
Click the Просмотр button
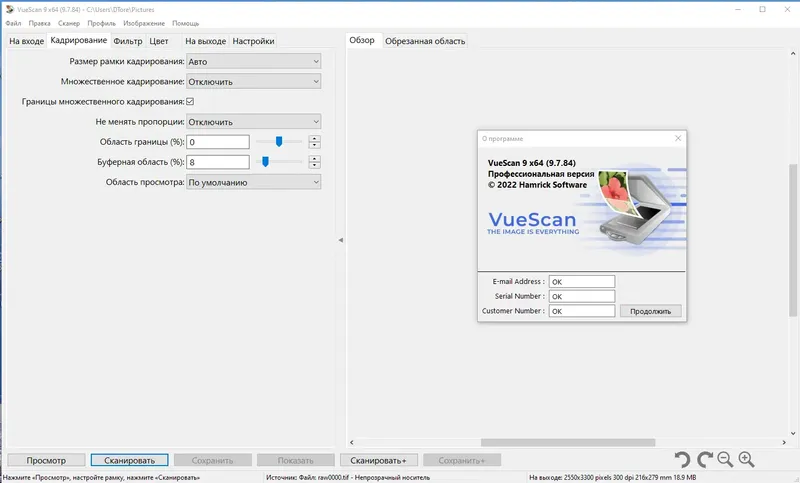[x=46, y=460]
